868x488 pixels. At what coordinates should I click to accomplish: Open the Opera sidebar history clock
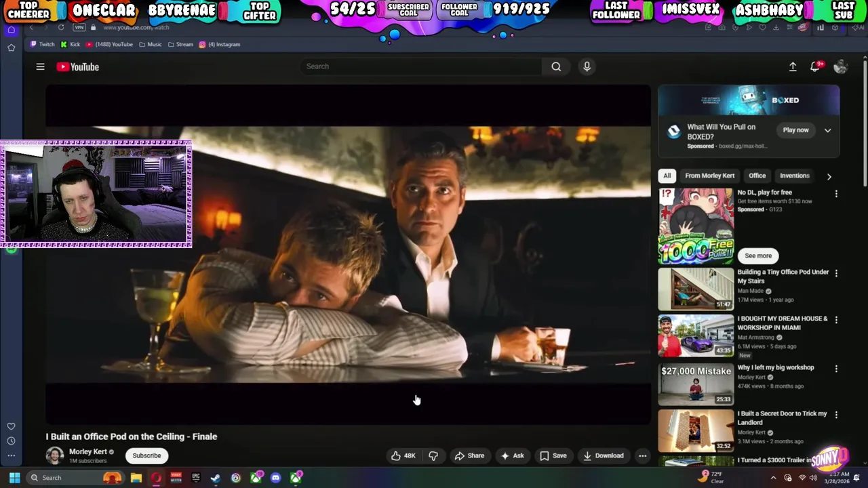[x=11, y=441]
